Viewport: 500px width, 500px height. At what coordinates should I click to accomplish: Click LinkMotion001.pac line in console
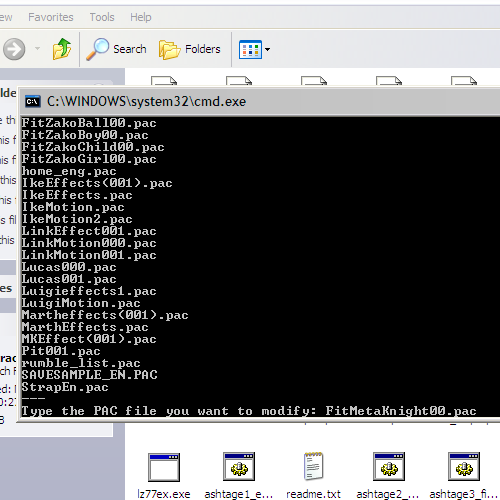point(89,255)
